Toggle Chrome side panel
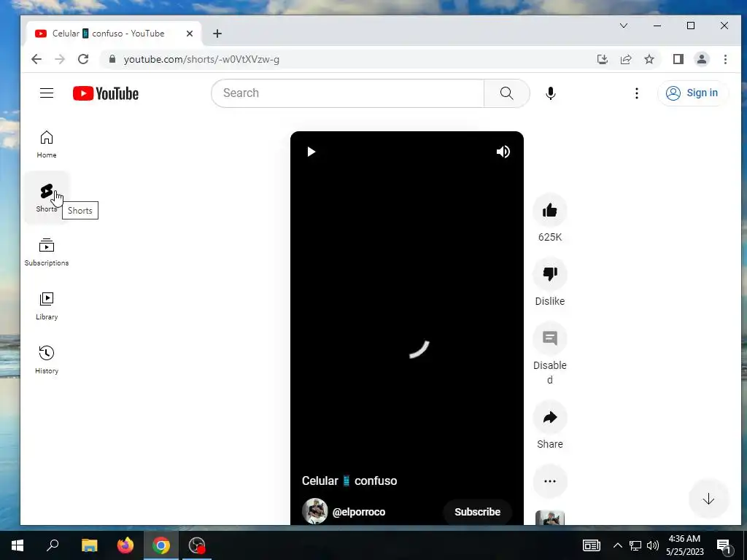747x560 pixels. click(x=678, y=59)
